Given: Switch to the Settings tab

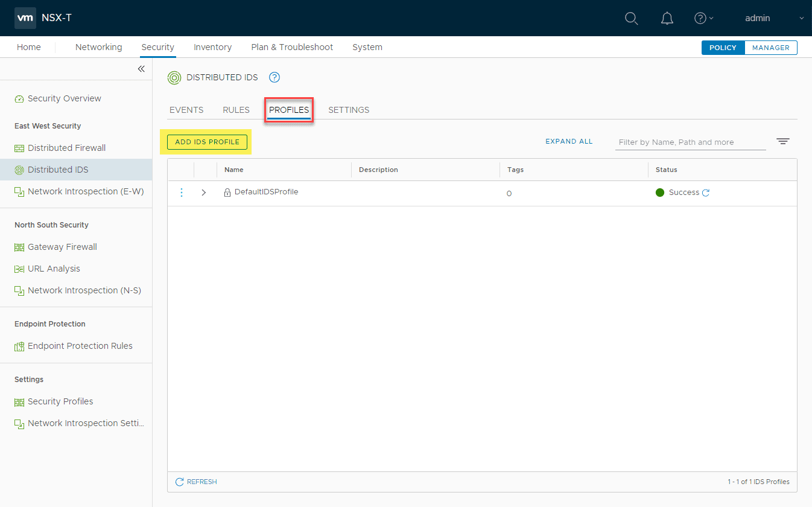Looking at the screenshot, I should pyautogui.click(x=349, y=110).
